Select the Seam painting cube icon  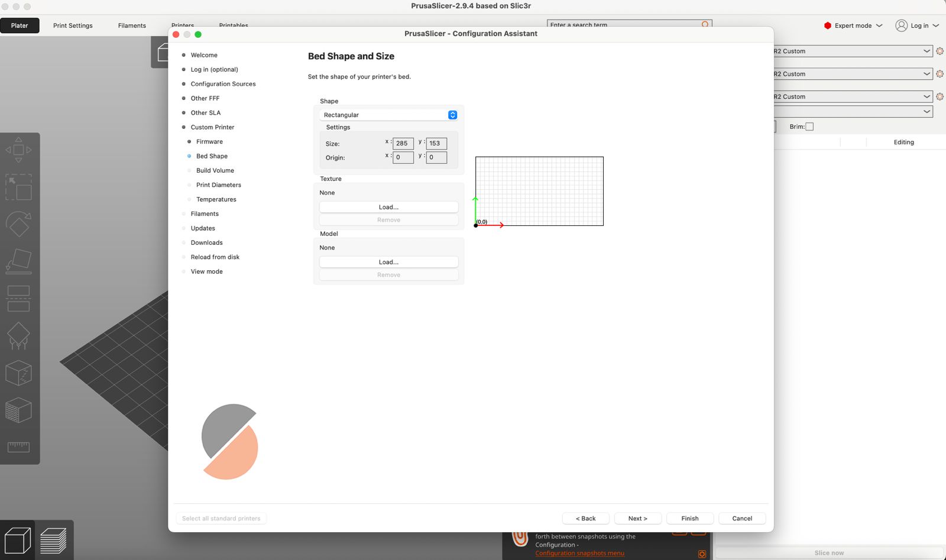point(18,373)
